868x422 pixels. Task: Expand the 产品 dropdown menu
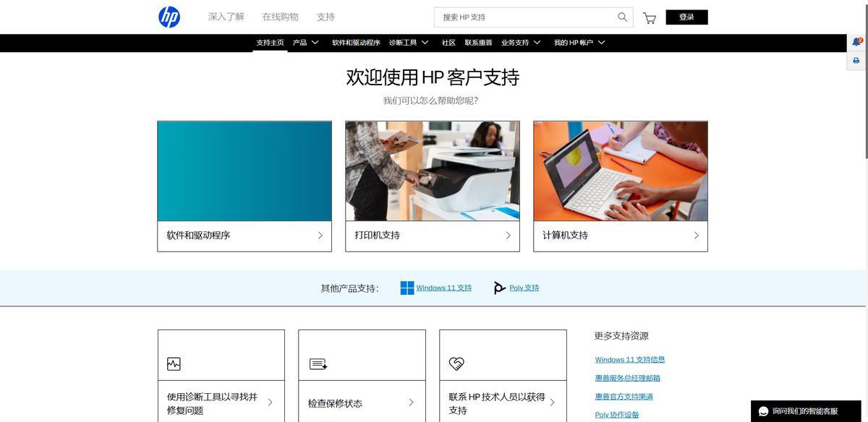pos(305,43)
